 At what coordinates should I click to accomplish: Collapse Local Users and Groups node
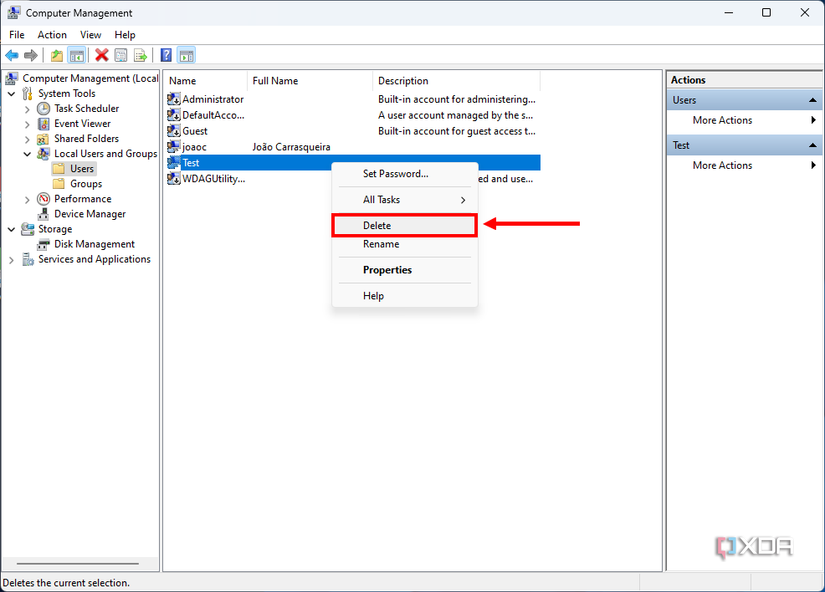27,154
